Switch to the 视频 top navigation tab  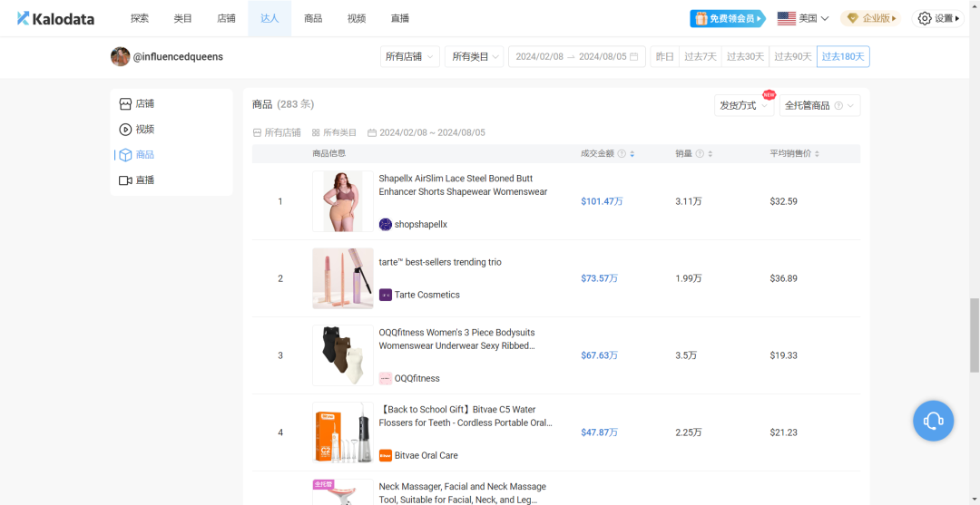[357, 18]
